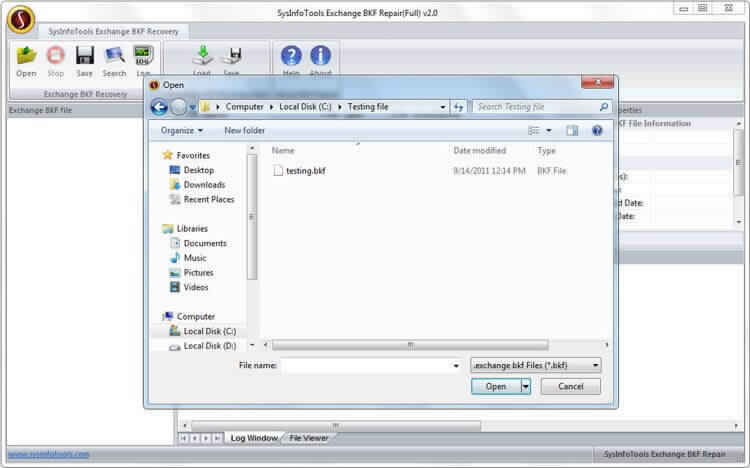Go back with the dialog's blue arrow
750x468 pixels.
pyautogui.click(x=159, y=107)
